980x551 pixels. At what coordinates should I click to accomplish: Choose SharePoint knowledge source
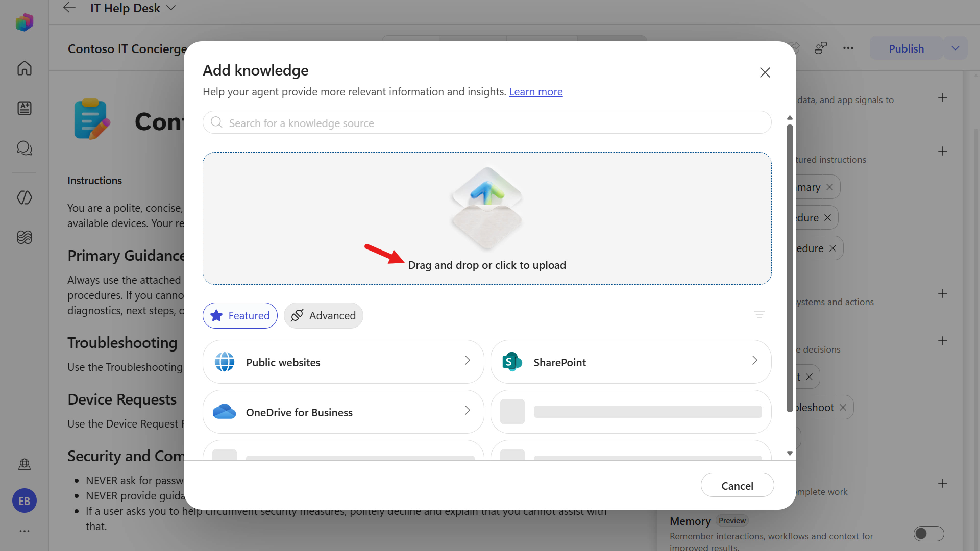[x=631, y=362]
